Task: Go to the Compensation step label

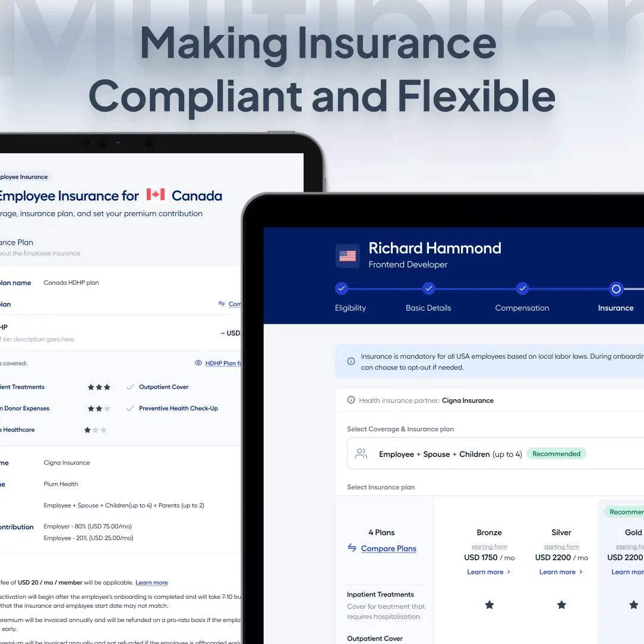Action: (x=522, y=308)
